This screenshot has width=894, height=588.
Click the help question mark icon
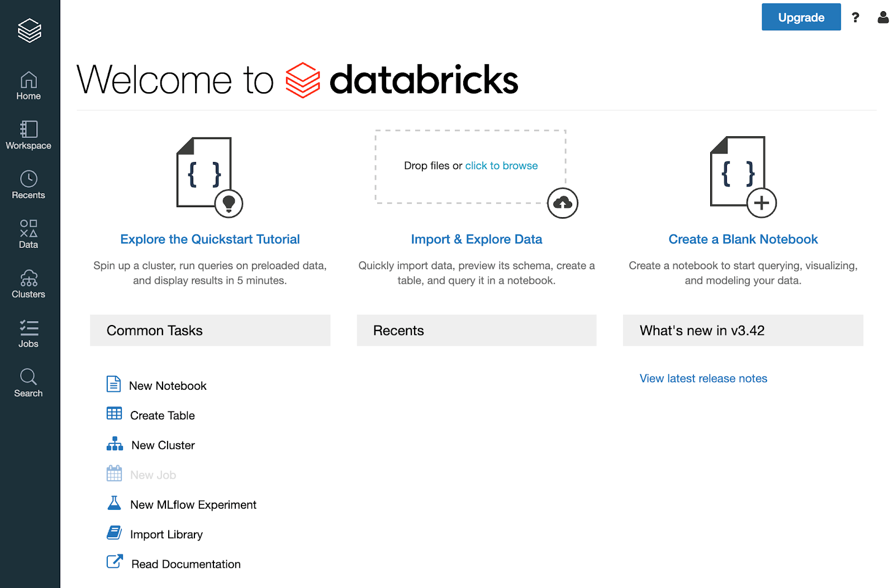[855, 17]
